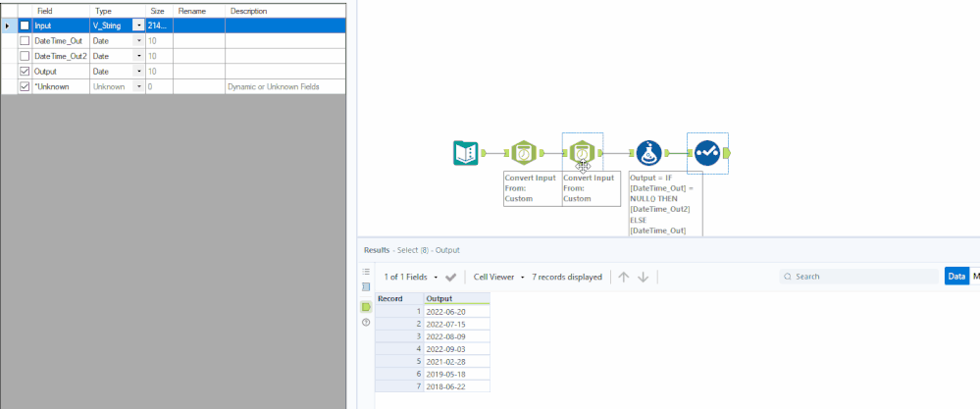Click the Select tool's output anchor
The image size is (980, 409).
click(x=726, y=153)
